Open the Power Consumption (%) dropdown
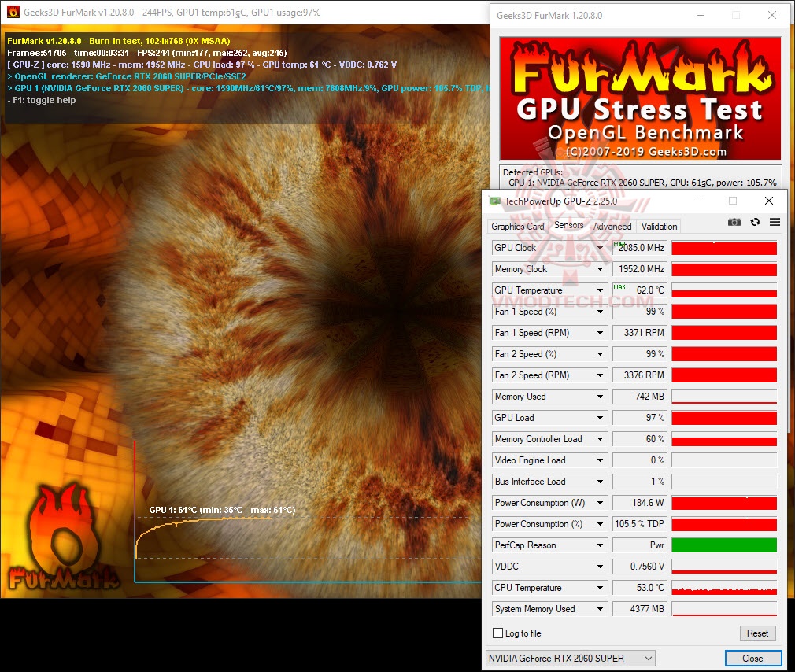The image size is (795, 672). coord(600,525)
